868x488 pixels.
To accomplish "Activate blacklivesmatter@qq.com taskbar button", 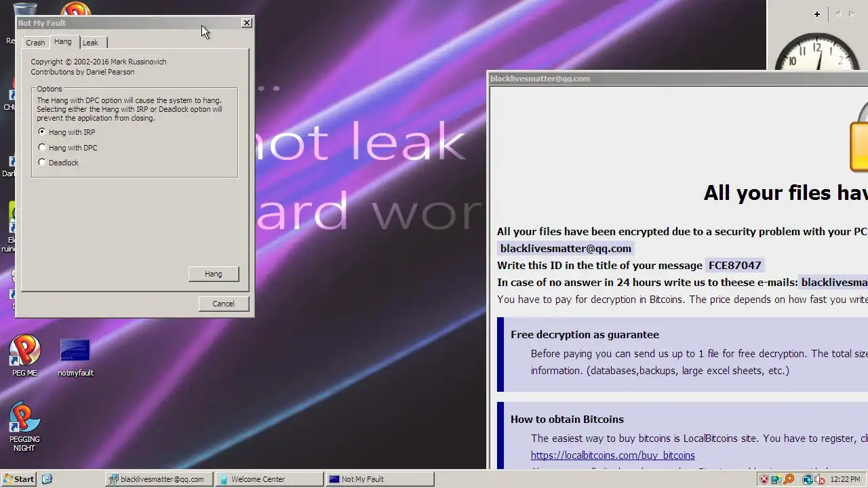I will click(159, 479).
